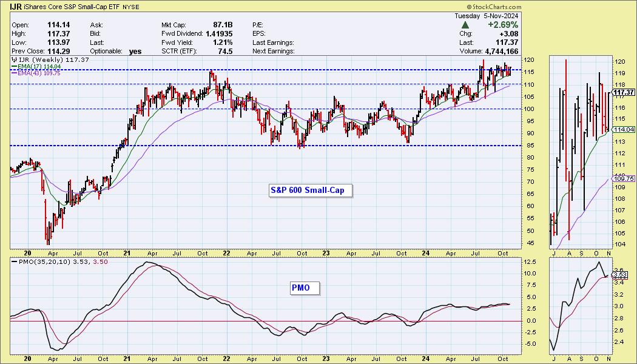Viewport: 637px width, 364px height.
Task: Click the PMO annotation box
Action: tap(305, 288)
